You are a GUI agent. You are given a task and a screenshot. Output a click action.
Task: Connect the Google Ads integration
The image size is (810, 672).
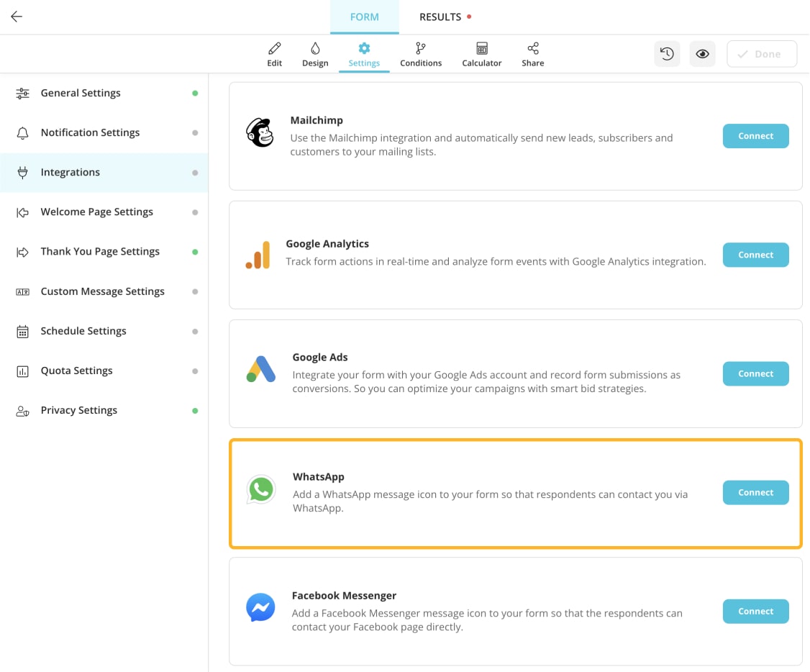755,373
